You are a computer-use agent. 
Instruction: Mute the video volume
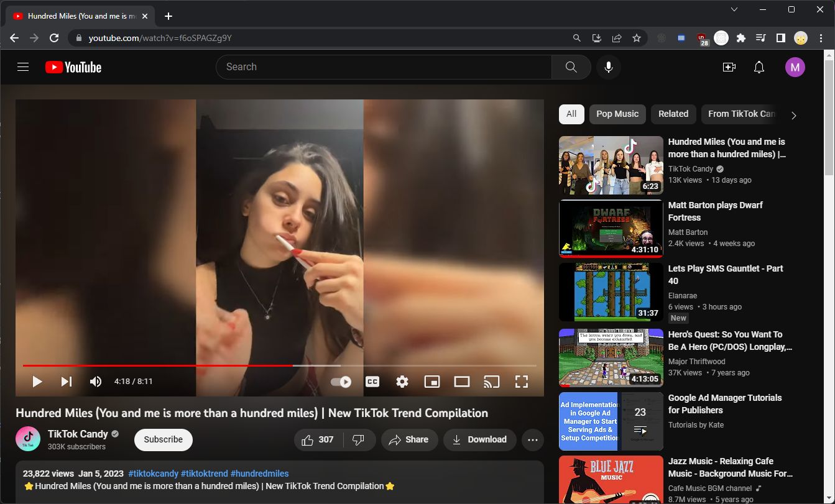(x=96, y=382)
